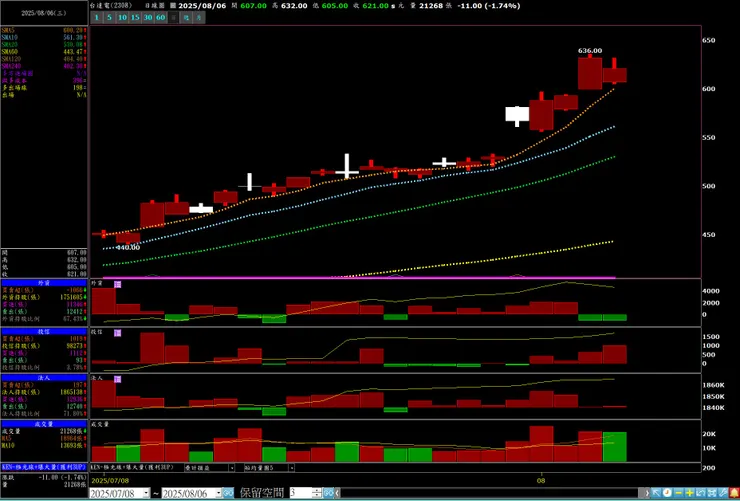Click the minus zoom-out icon
This screenshot has width=740, height=501.
coord(678,493)
